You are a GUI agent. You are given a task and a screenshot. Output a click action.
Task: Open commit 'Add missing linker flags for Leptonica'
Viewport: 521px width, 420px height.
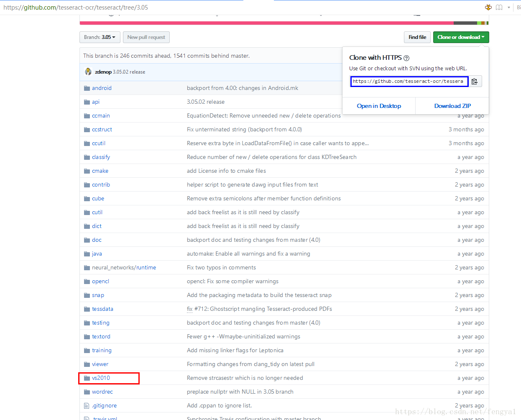coord(235,351)
